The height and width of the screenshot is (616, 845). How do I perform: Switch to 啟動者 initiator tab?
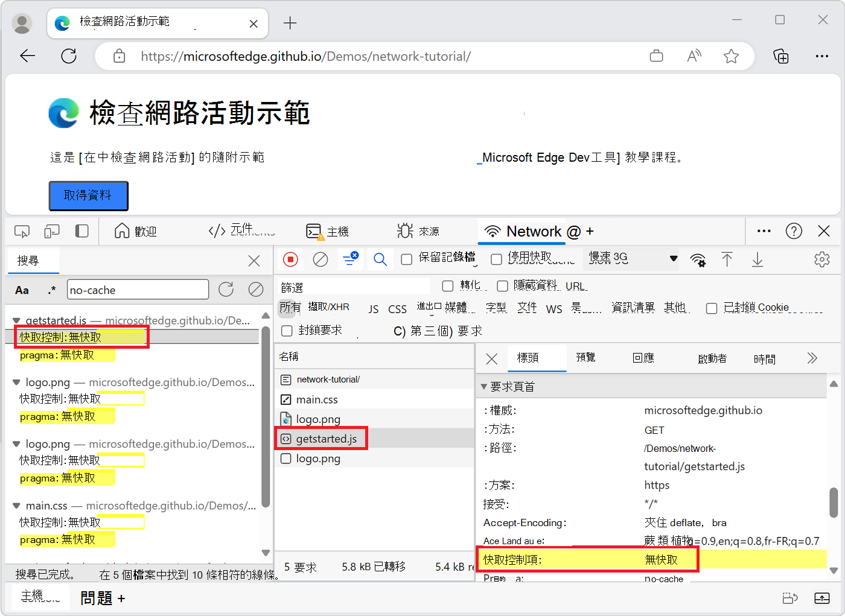pyautogui.click(x=712, y=358)
